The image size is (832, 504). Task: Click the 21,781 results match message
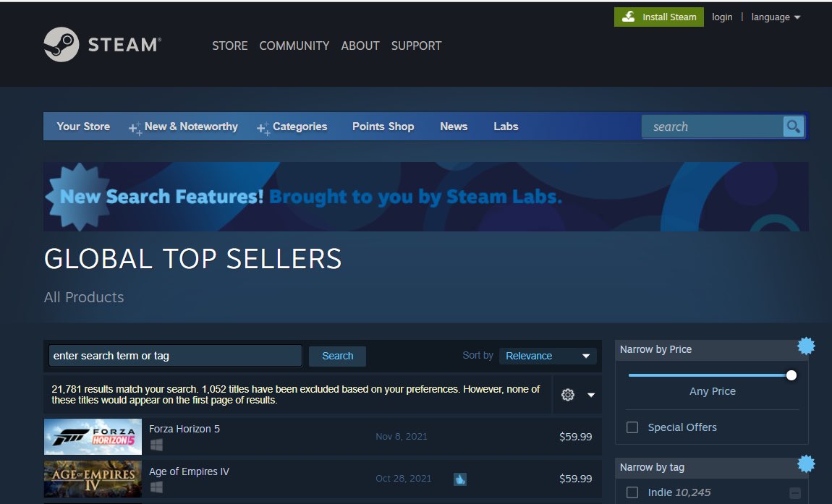[x=296, y=394]
